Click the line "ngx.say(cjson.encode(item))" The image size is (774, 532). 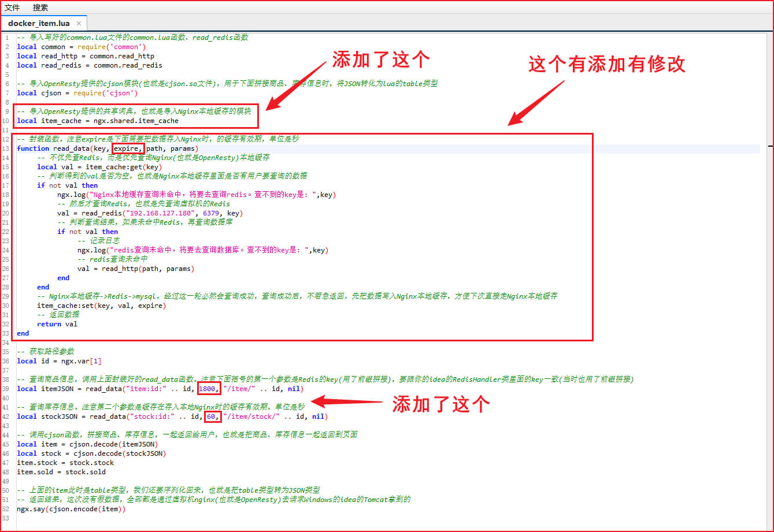[x=71, y=509]
